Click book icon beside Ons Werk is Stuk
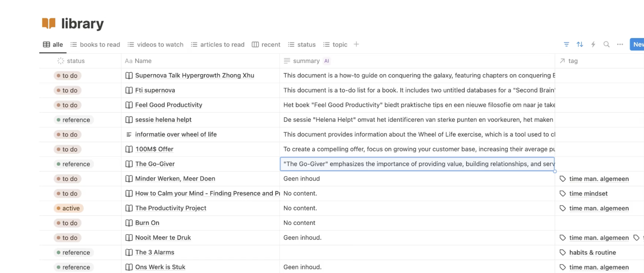Viewport: 644px width, 273px height. pos(129,267)
